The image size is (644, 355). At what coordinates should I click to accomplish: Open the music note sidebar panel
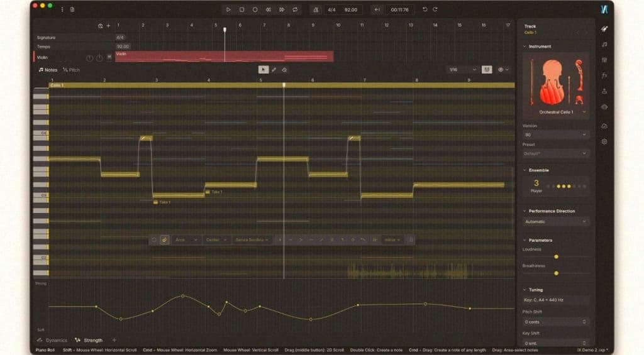(x=604, y=45)
